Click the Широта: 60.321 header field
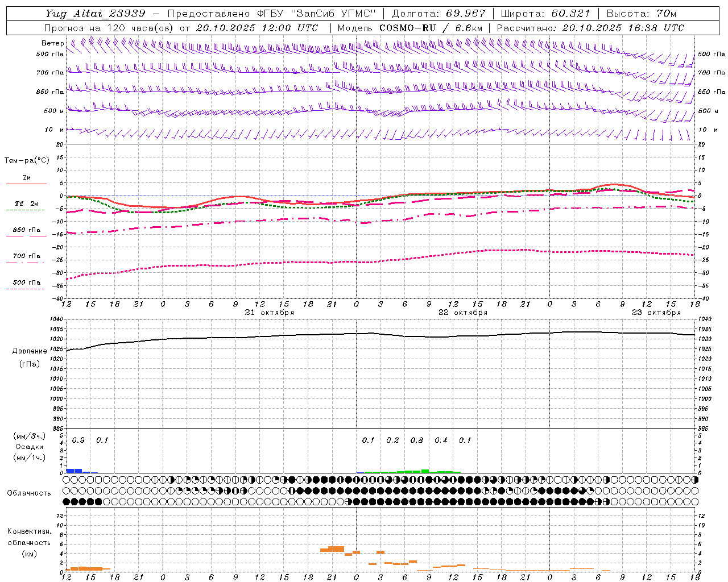 pos(545,14)
